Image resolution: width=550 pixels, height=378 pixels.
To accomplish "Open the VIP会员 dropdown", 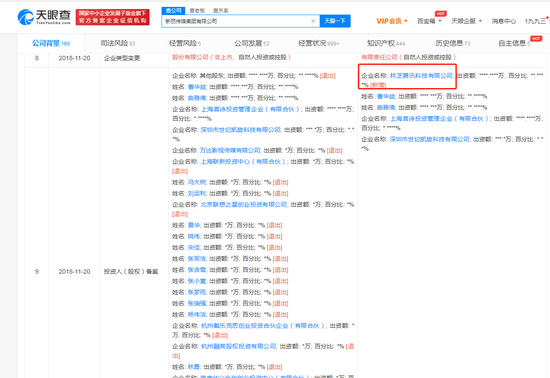I will [392, 21].
